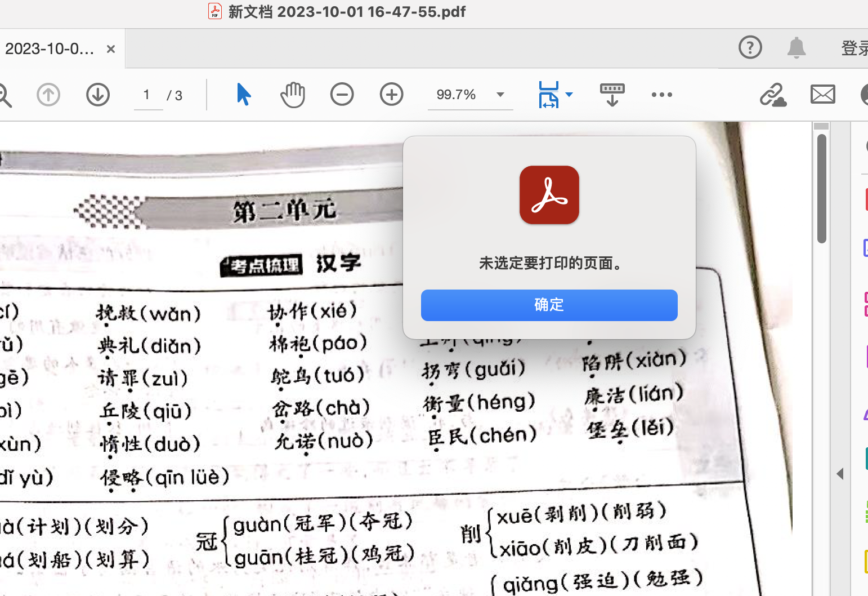This screenshot has width=868, height=596.
Task: Click the vertical scrollbar thumb
Action: (822, 188)
